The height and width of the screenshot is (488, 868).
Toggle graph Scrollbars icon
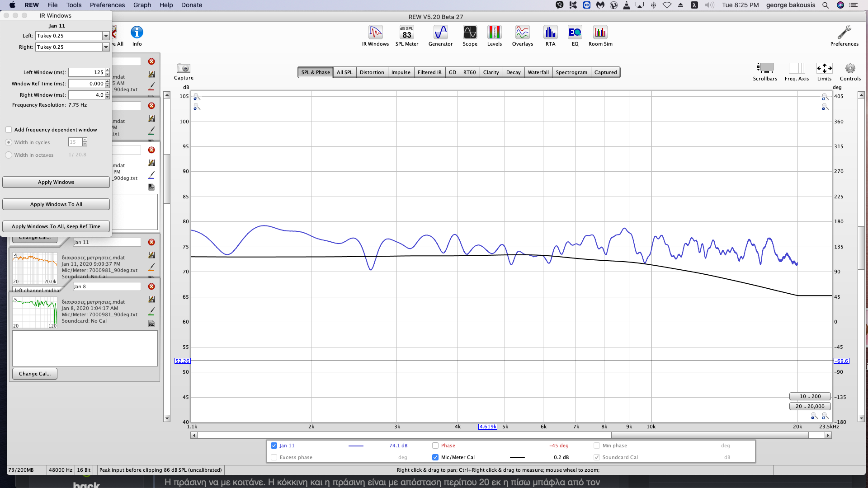(x=765, y=71)
